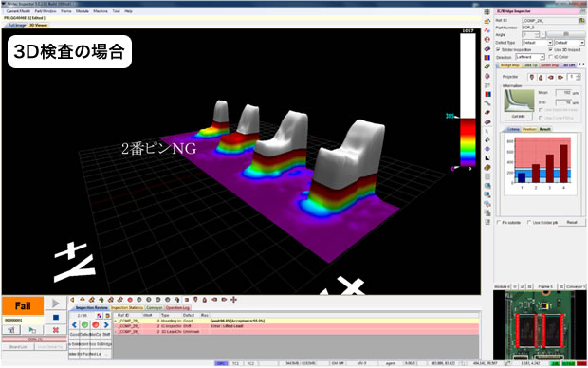Click the Angle spinner arrows
Viewport: 588px width, 368px height.
[537, 34]
